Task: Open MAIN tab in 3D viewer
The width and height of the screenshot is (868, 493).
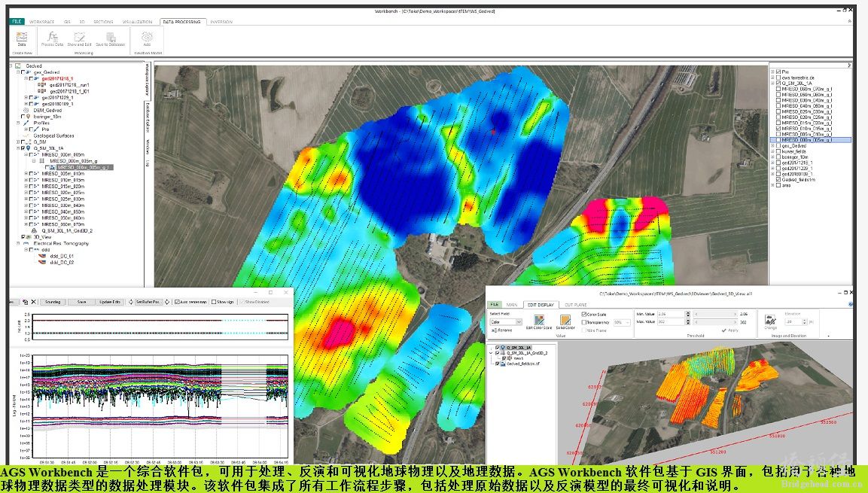Action: [x=512, y=305]
